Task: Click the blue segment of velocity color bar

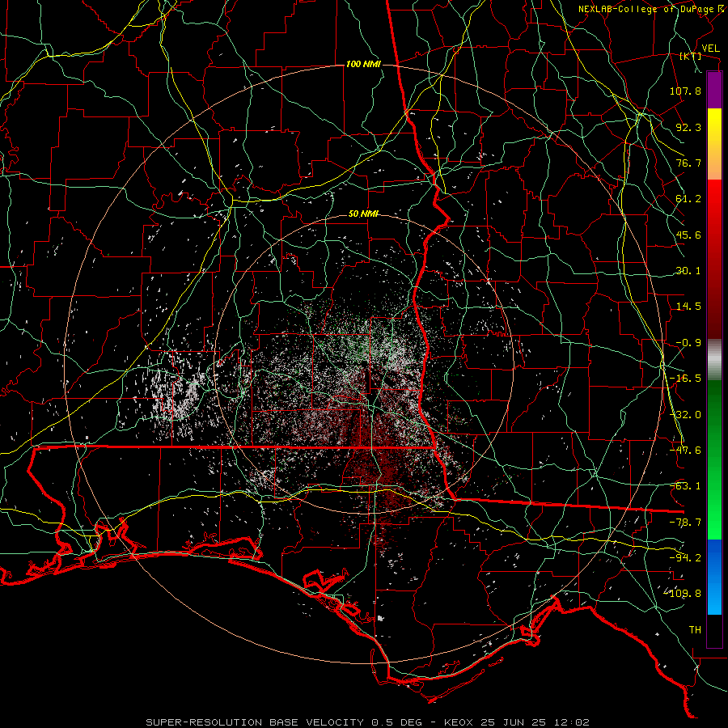Action: 714,577
